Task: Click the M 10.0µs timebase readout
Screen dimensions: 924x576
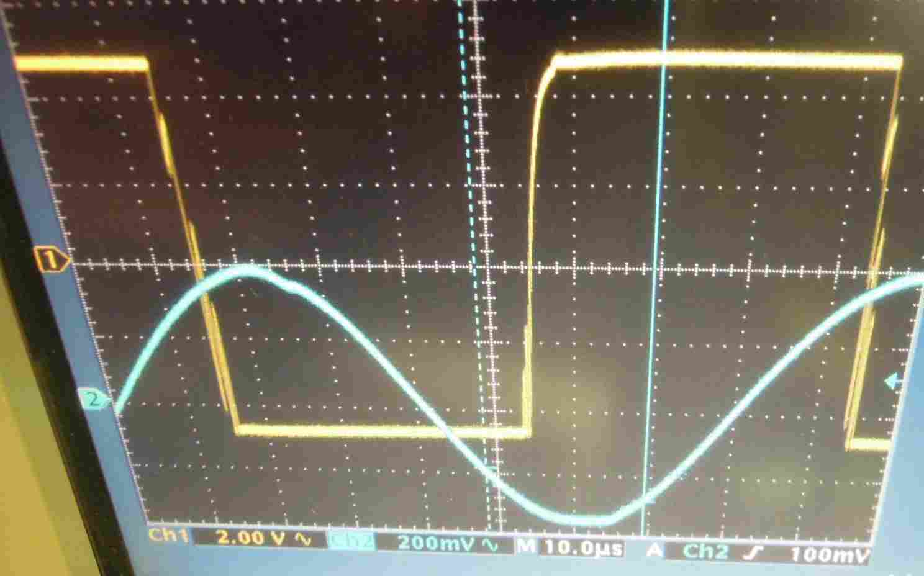Action: pos(569,547)
